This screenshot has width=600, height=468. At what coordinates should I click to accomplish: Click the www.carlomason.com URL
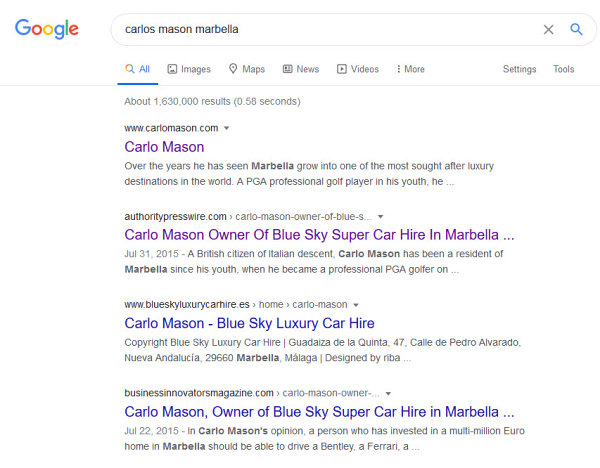(171, 128)
